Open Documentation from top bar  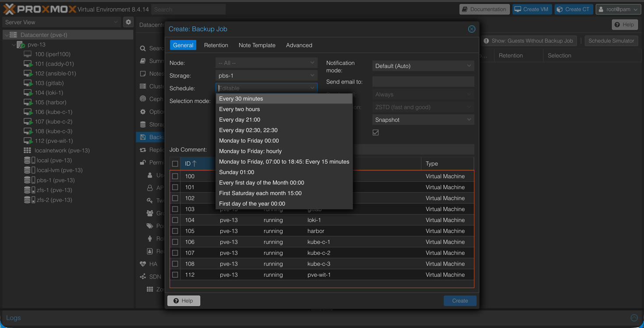[x=484, y=9]
